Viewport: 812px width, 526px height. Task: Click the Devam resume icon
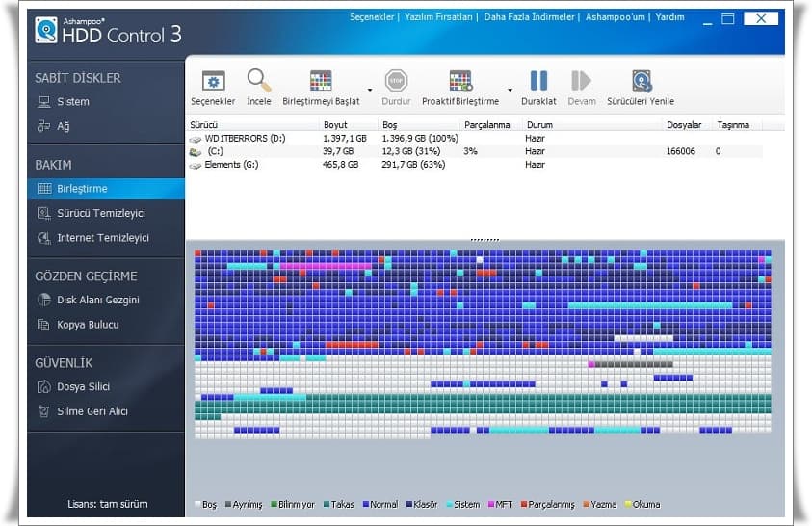coord(581,81)
